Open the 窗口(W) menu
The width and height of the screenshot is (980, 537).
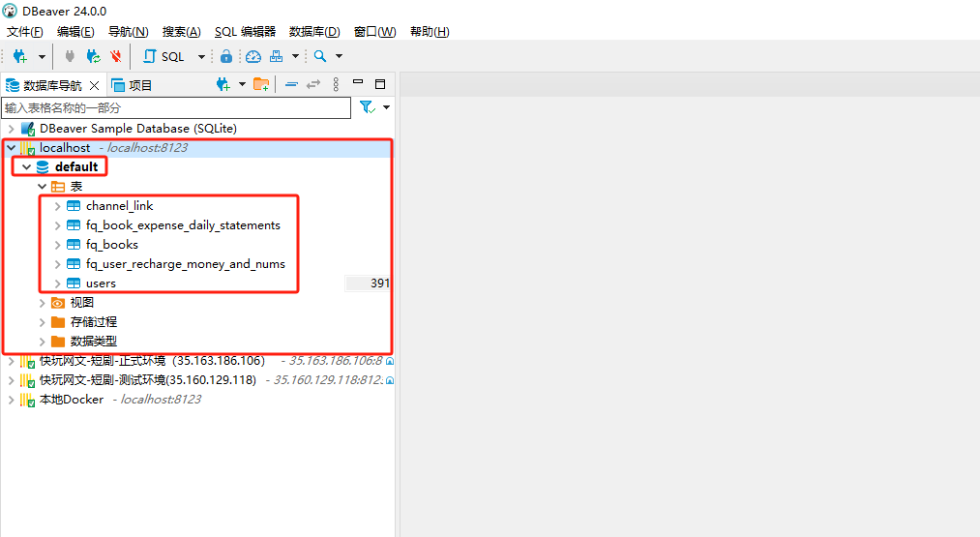click(375, 32)
